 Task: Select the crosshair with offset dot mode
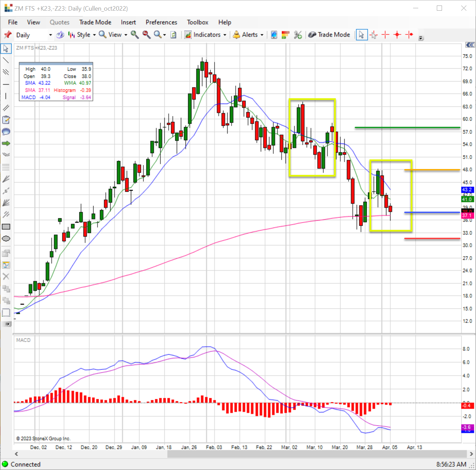click(x=409, y=35)
